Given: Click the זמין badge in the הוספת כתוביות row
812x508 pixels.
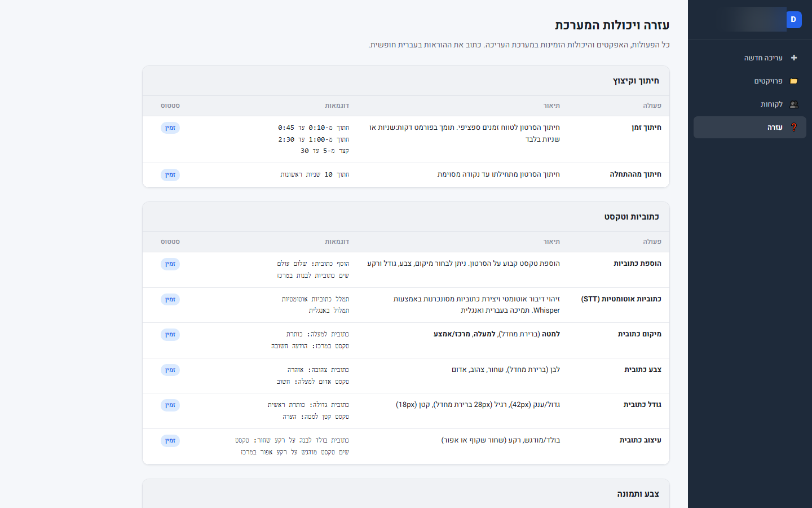Looking at the screenshot, I should point(170,264).
